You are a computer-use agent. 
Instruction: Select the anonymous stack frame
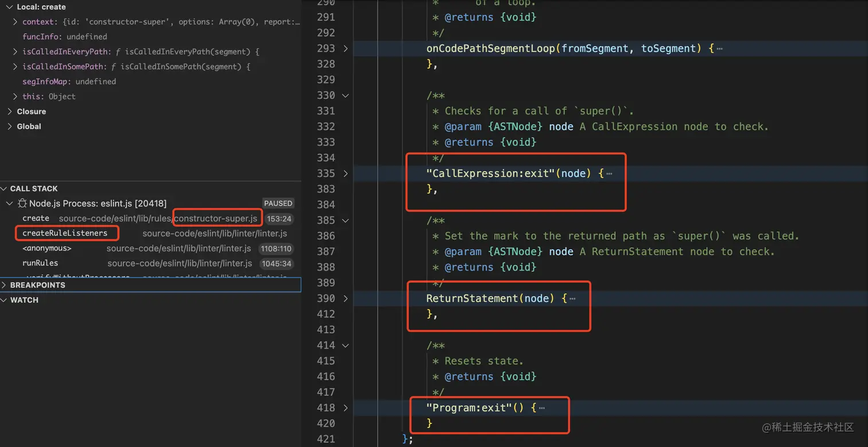[150, 248]
